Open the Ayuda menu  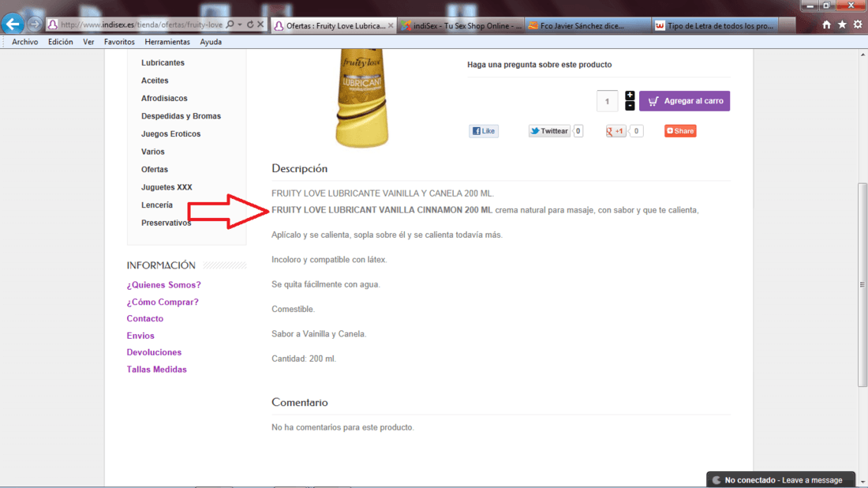211,42
